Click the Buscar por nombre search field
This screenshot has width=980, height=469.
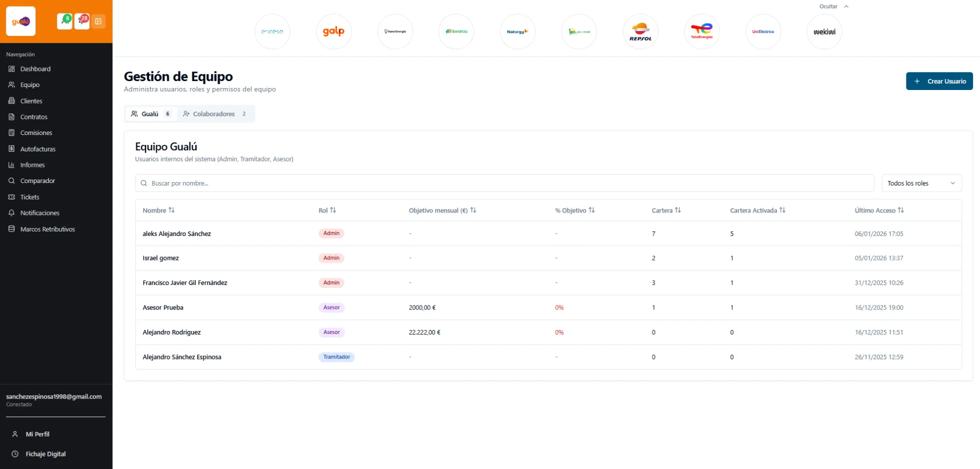pos(505,183)
